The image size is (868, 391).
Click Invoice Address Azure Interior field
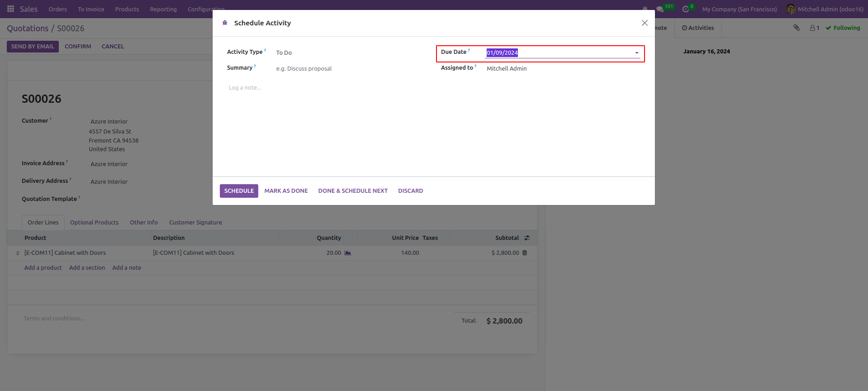109,164
